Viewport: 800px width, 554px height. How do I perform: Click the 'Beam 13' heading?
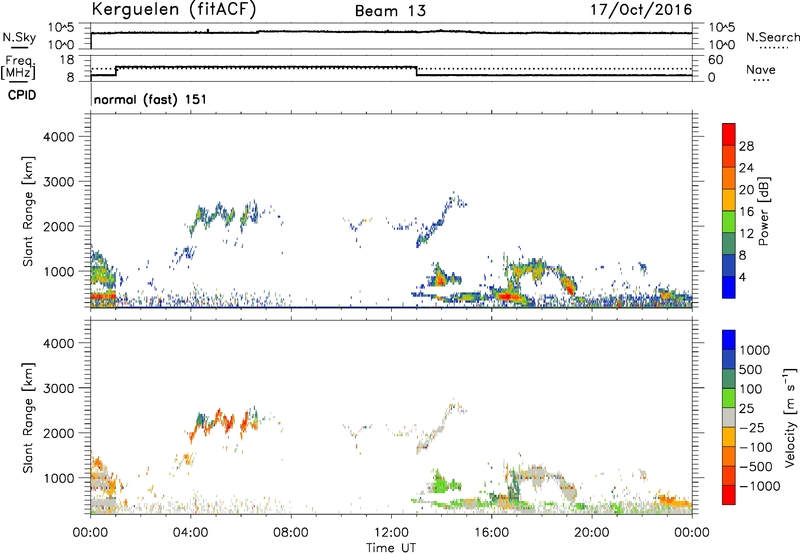tap(390, 11)
